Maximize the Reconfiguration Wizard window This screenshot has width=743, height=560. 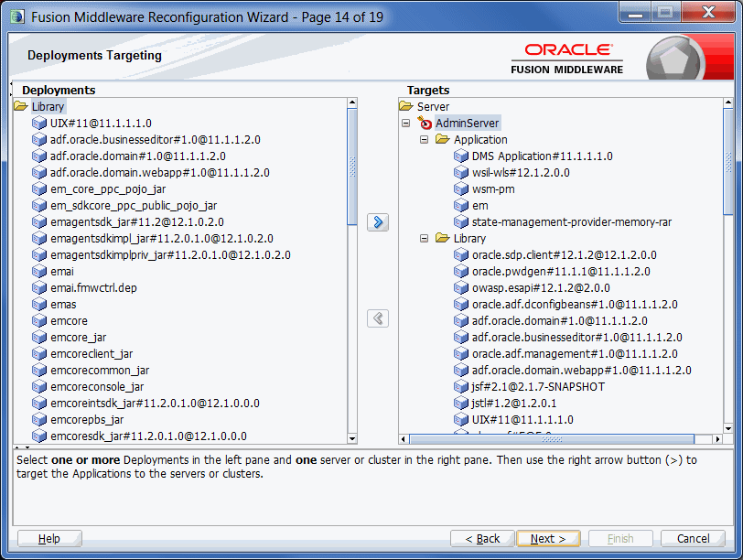[x=665, y=12]
